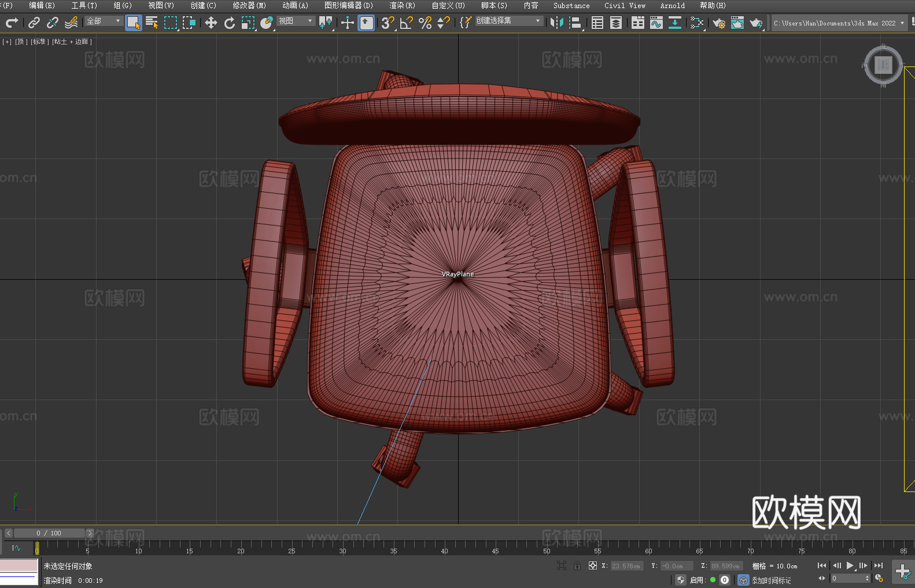Open the selection filter dropdown 全部

pyautogui.click(x=104, y=21)
